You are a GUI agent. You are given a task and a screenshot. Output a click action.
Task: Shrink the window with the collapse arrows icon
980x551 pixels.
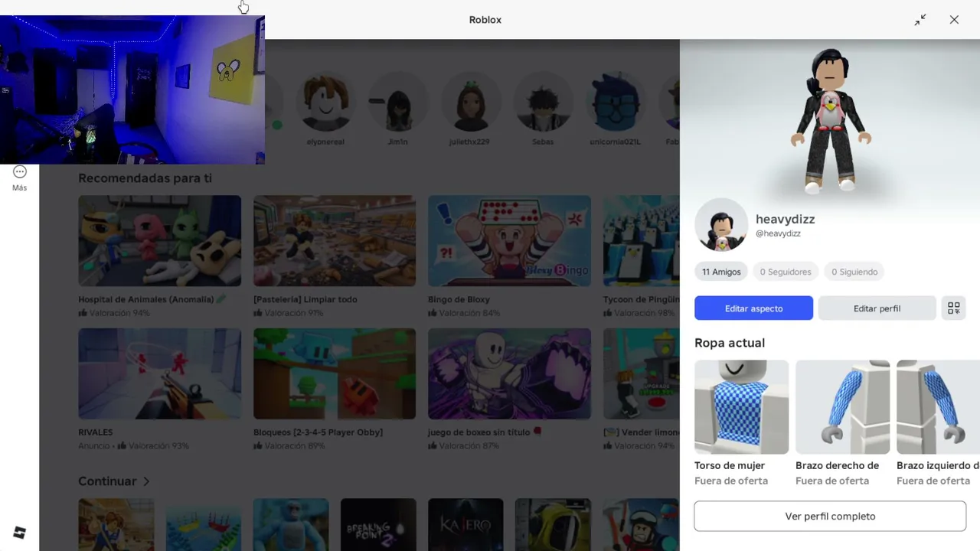click(920, 20)
